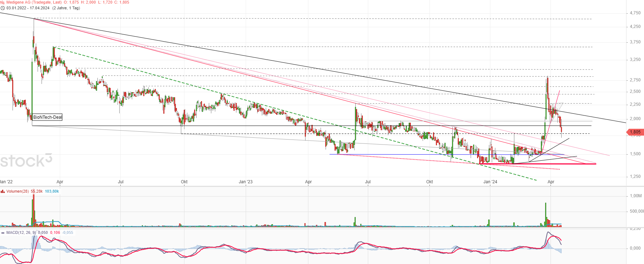
Task: Open the 03.01.2022 - 17.04.2024 date range selector
Action: click(x=28, y=8)
